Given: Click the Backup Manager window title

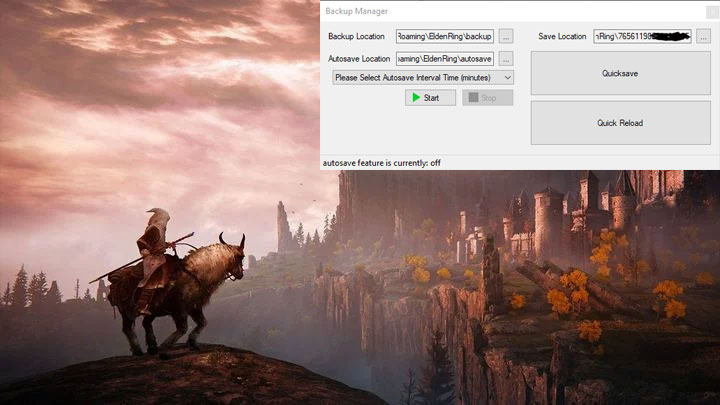Looking at the screenshot, I should tap(356, 11).
